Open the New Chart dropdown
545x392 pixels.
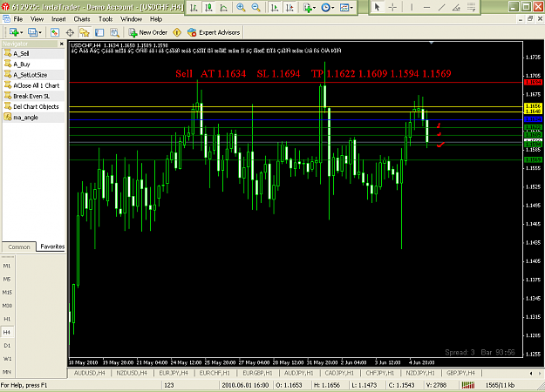[16, 32]
